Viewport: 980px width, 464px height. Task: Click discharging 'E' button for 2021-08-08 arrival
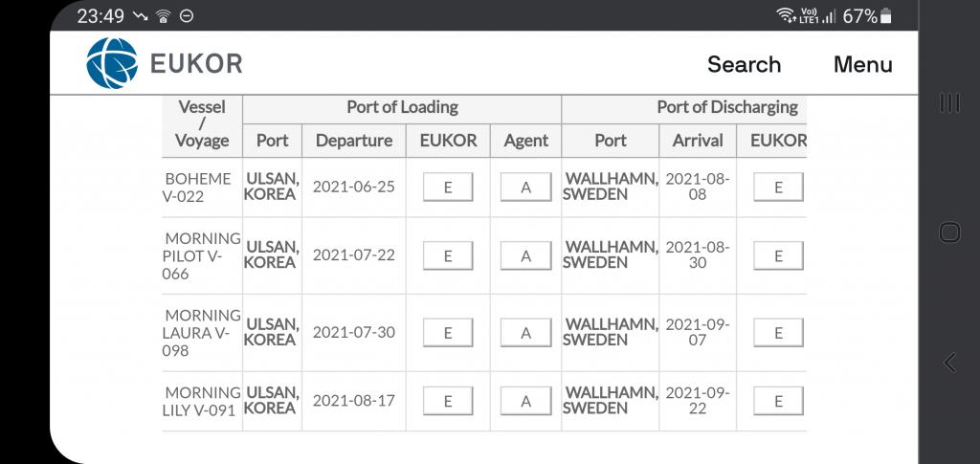[x=778, y=187]
